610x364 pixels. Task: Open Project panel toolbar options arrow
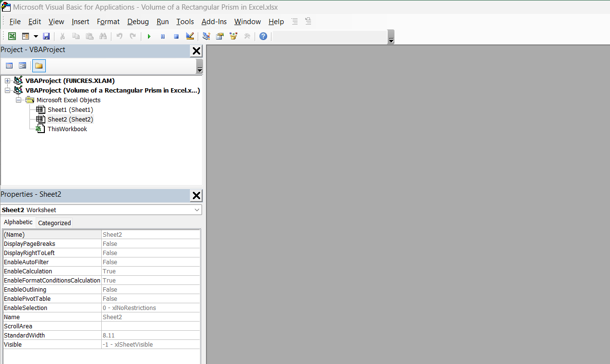pyautogui.click(x=200, y=67)
